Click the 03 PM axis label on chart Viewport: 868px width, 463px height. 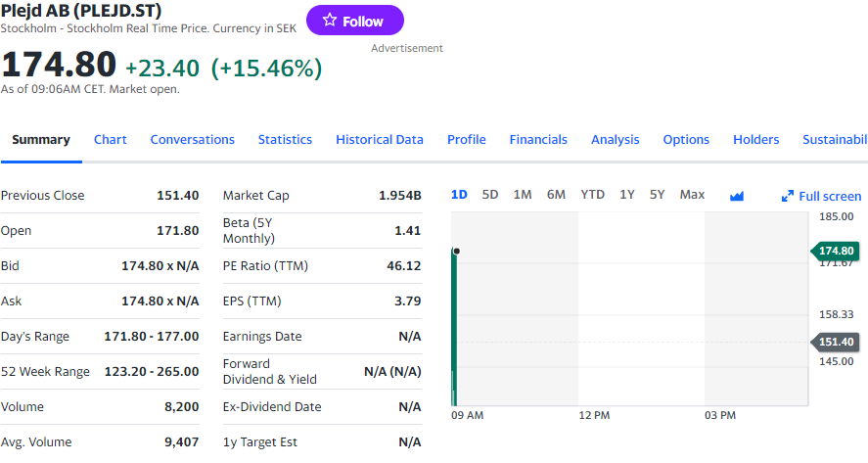[720, 415]
